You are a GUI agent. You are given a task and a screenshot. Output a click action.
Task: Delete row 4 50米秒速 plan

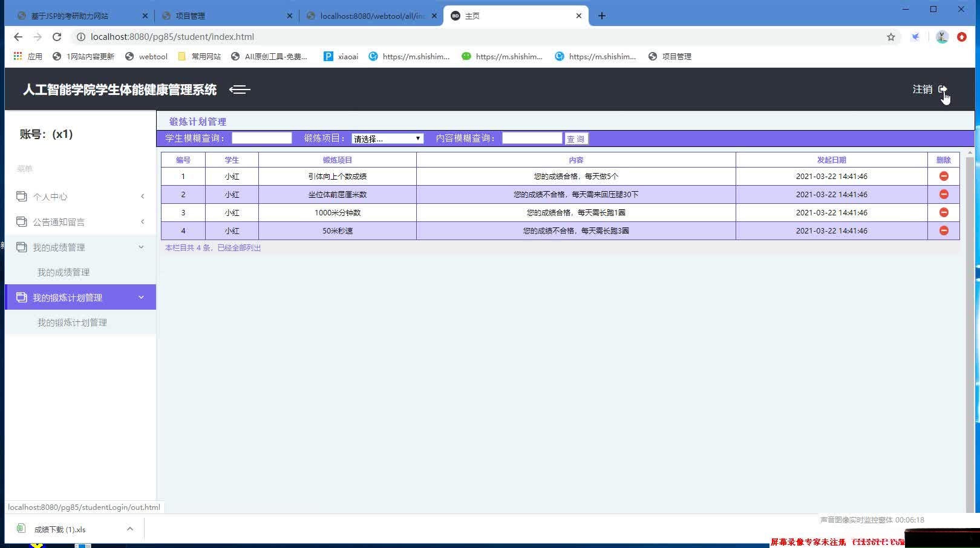coord(944,230)
